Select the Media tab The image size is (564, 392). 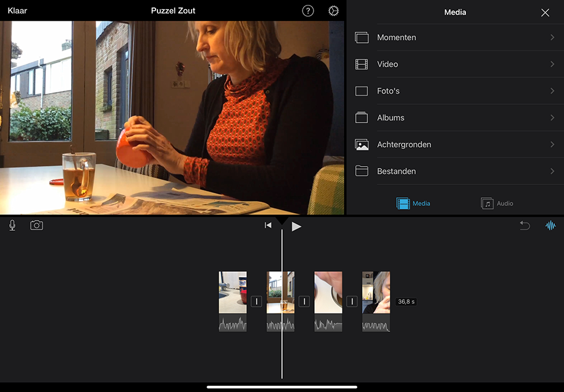click(x=413, y=203)
